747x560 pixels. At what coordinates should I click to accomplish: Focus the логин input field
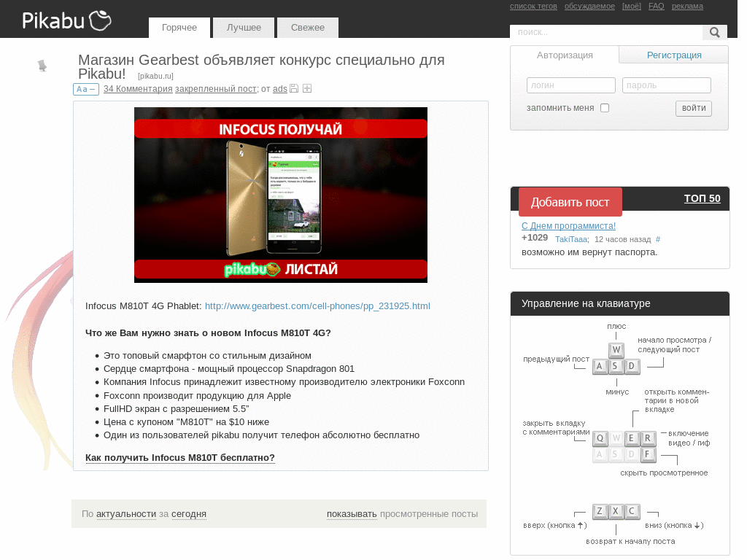tap(570, 85)
